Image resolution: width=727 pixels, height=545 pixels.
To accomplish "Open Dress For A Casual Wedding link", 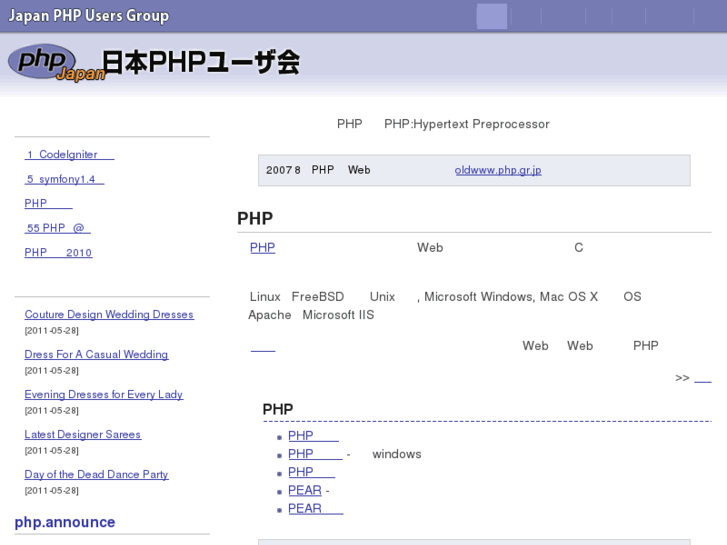I will click(x=96, y=354).
